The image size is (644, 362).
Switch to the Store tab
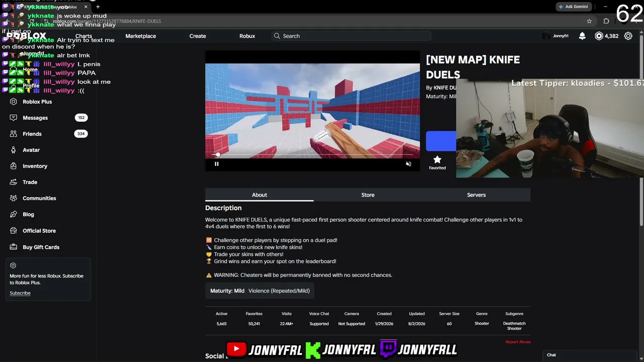368,195
